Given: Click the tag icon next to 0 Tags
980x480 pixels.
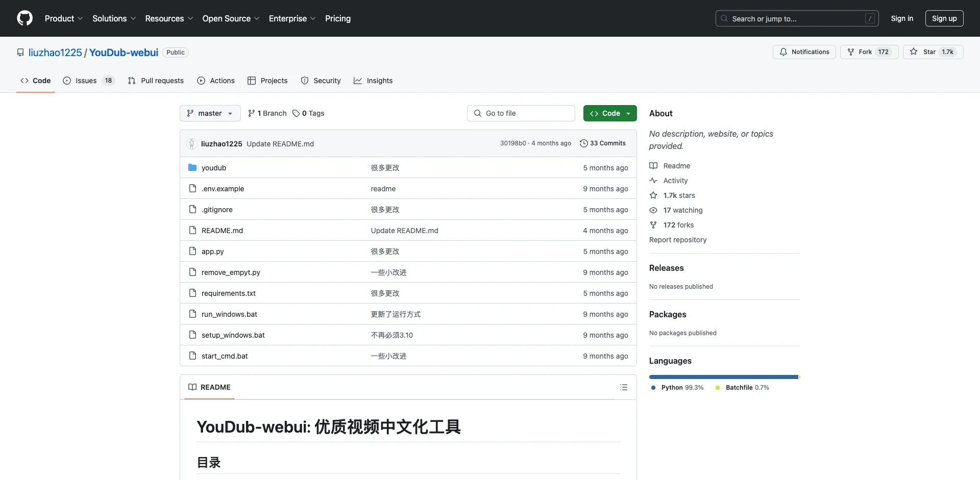Looking at the screenshot, I should coord(296,113).
